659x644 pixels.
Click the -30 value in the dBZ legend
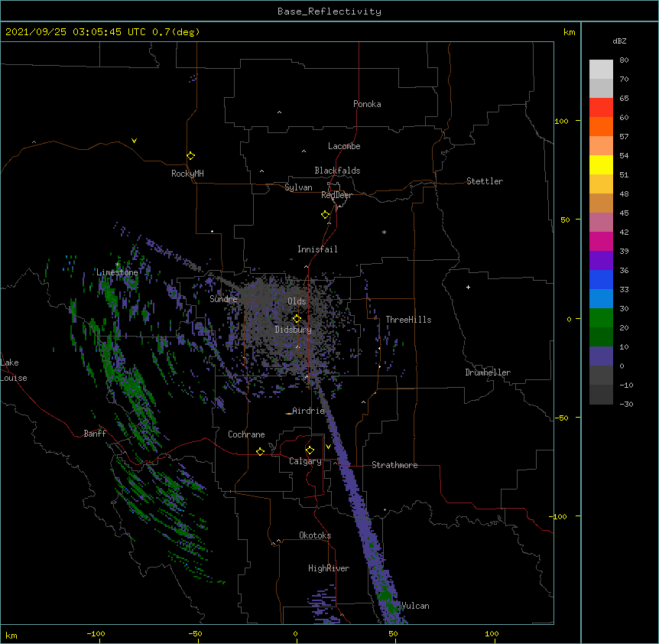(x=626, y=405)
